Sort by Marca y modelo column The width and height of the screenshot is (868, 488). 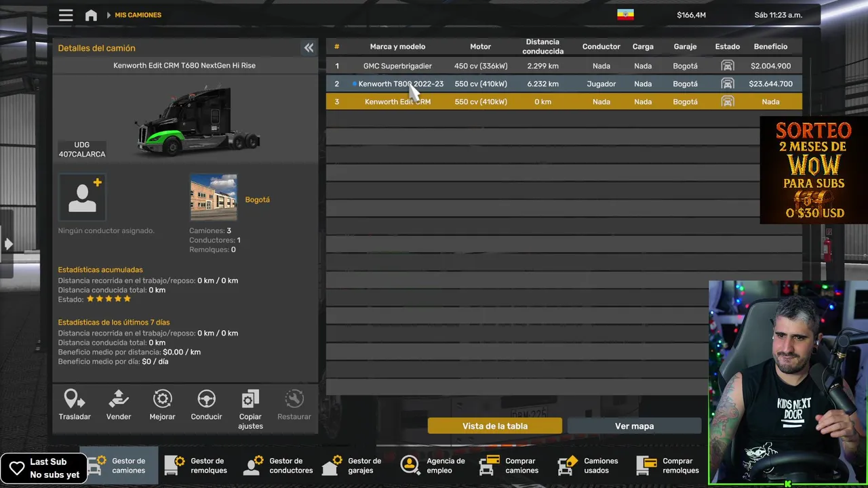pyautogui.click(x=397, y=47)
